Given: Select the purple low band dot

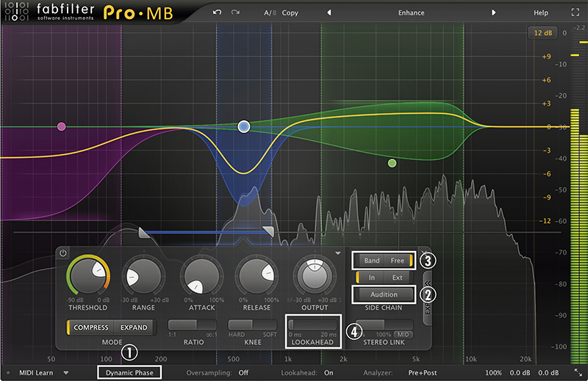Looking at the screenshot, I should point(62,126).
